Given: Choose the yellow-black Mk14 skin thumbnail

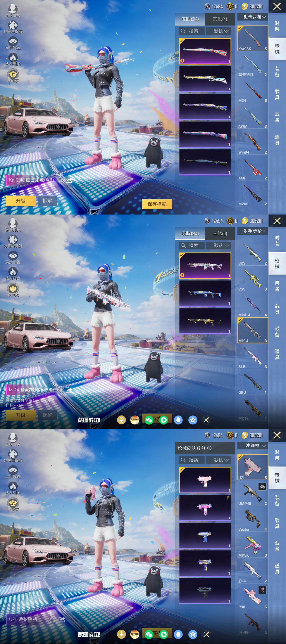Looking at the screenshot, I should [x=205, y=321].
